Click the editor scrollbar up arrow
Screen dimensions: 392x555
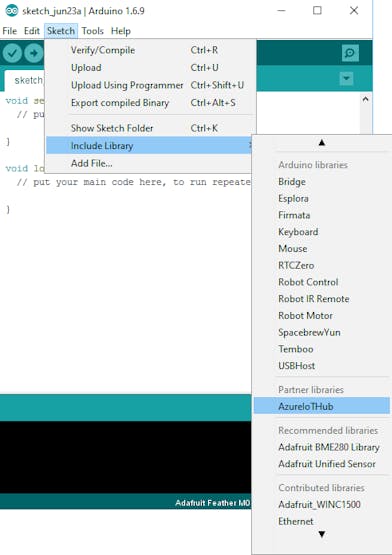coord(365,99)
